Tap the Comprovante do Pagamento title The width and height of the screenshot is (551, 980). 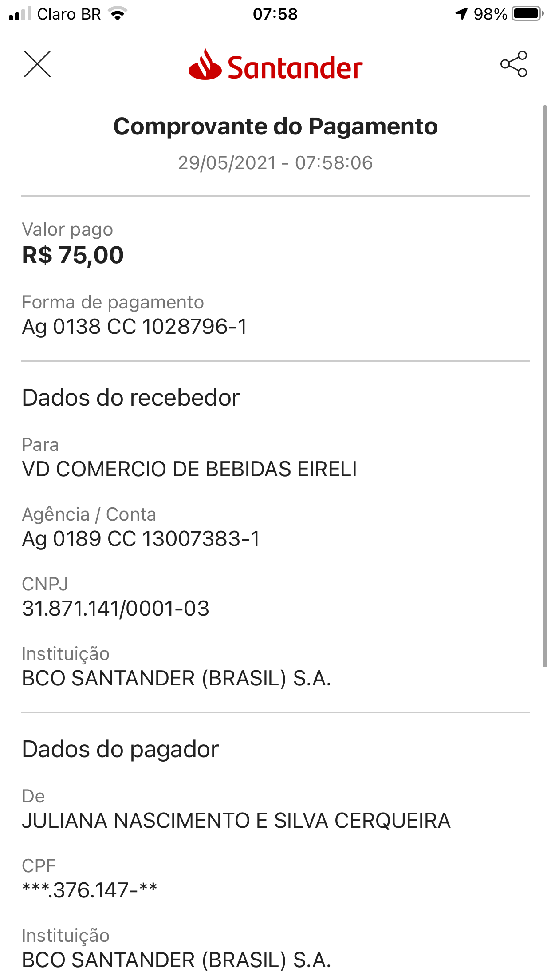275,126
